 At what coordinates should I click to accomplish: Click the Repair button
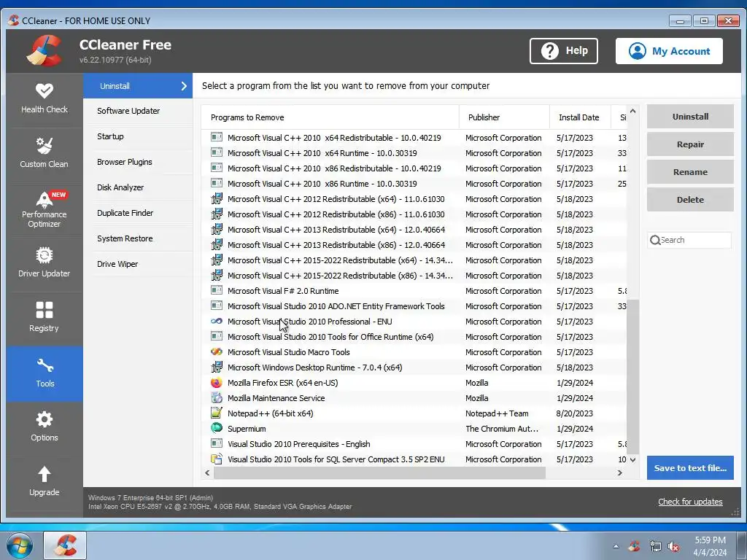point(690,144)
